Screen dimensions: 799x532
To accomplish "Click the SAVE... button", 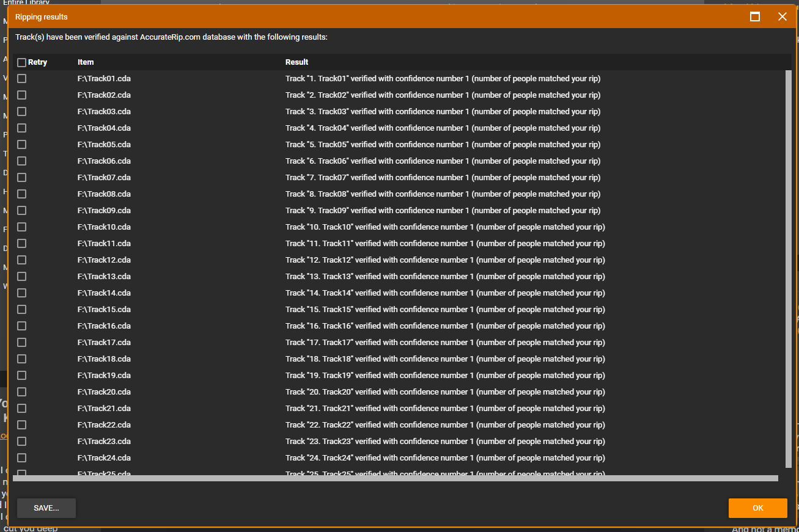I will pyautogui.click(x=46, y=508).
